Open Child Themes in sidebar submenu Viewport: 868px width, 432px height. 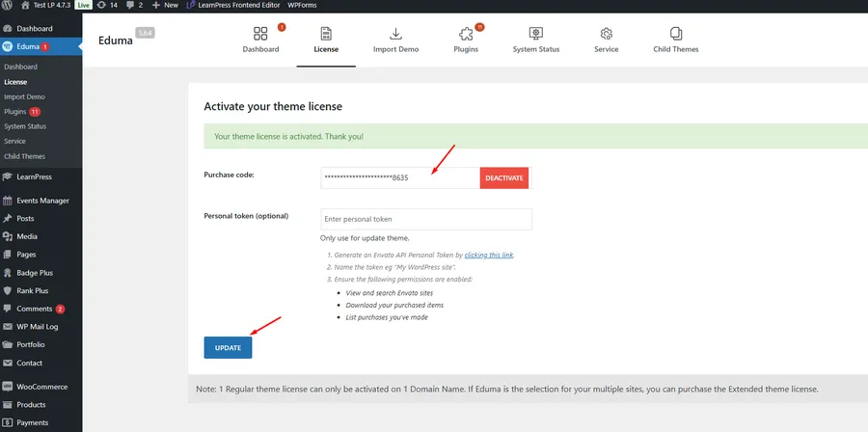coord(24,156)
